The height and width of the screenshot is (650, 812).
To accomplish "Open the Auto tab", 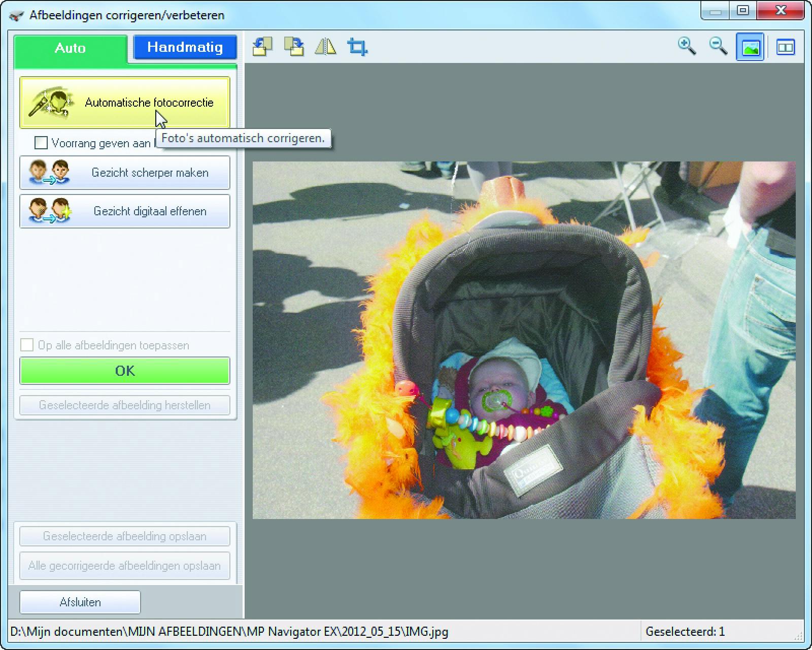I will click(x=70, y=48).
